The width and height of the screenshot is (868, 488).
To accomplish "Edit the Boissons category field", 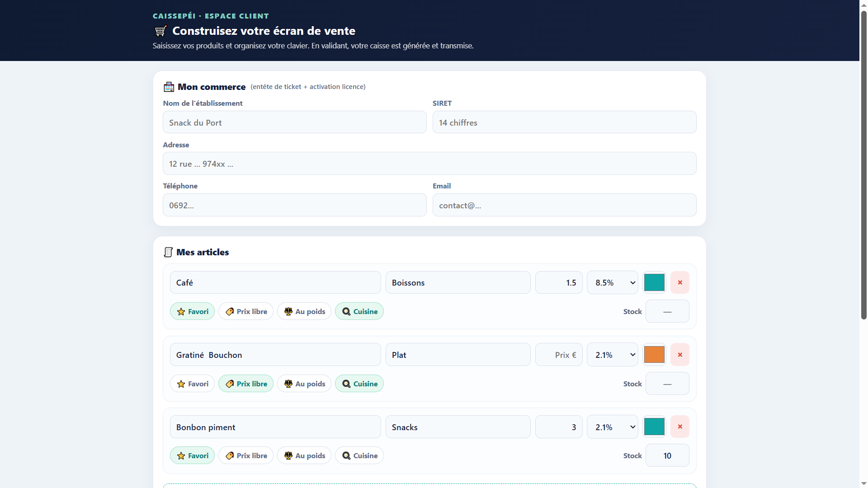I will (x=458, y=282).
